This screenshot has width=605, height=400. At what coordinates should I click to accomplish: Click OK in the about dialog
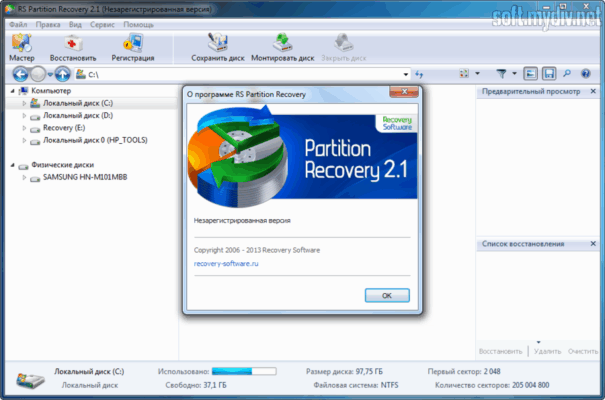(x=387, y=295)
